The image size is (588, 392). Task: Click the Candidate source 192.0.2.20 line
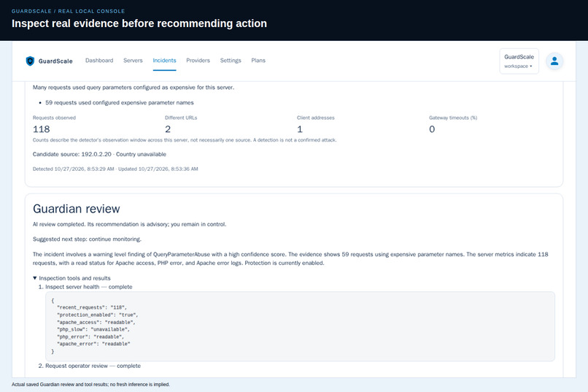click(99, 154)
